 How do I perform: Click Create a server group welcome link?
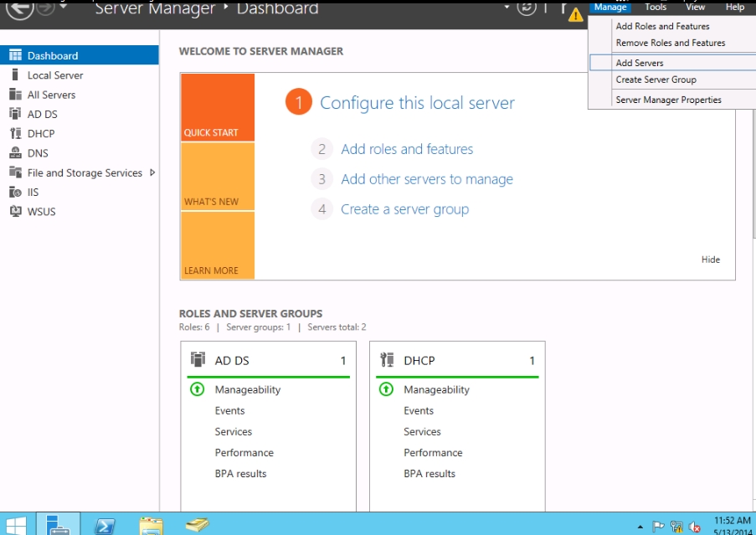point(404,209)
